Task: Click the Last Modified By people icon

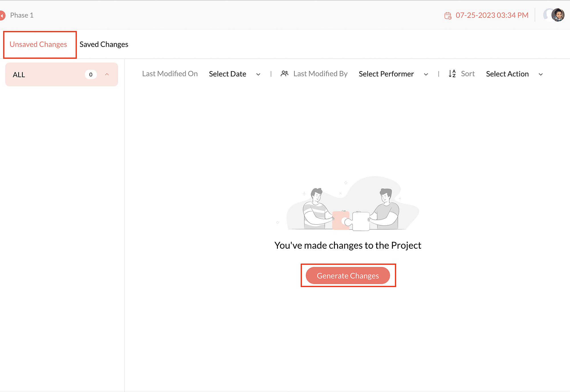Action: (x=284, y=74)
